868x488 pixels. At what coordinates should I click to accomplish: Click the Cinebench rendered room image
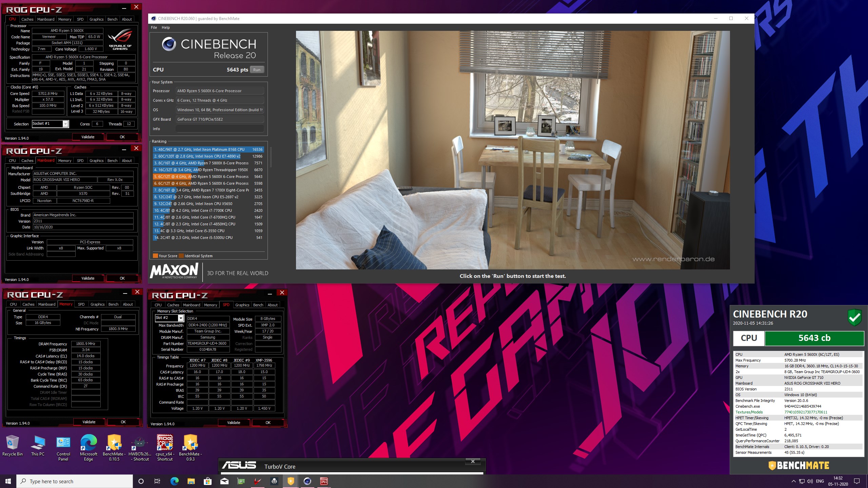pos(513,150)
